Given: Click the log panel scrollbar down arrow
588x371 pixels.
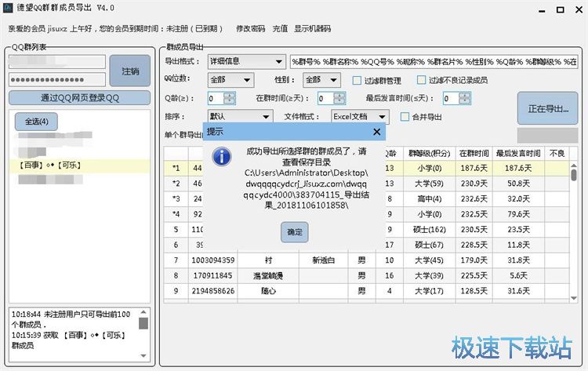Looking at the screenshot, I should [143, 355].
